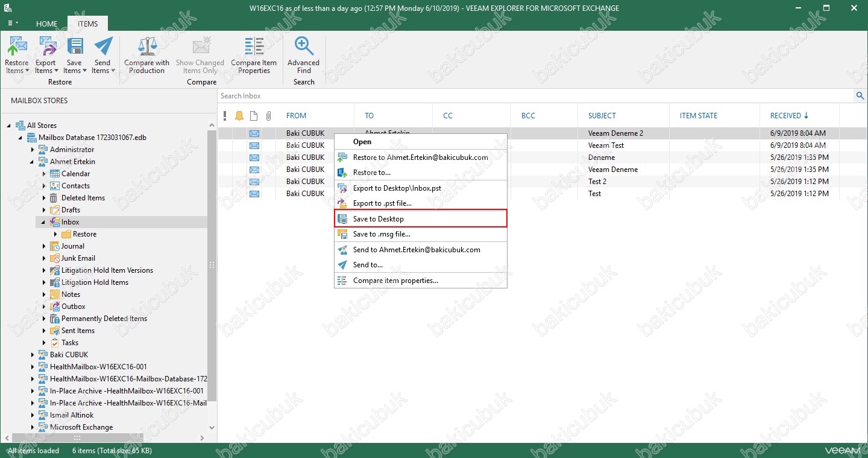
Task: Choose Export to Desktop\Inbox.pst
Action: tap(421, 188)
